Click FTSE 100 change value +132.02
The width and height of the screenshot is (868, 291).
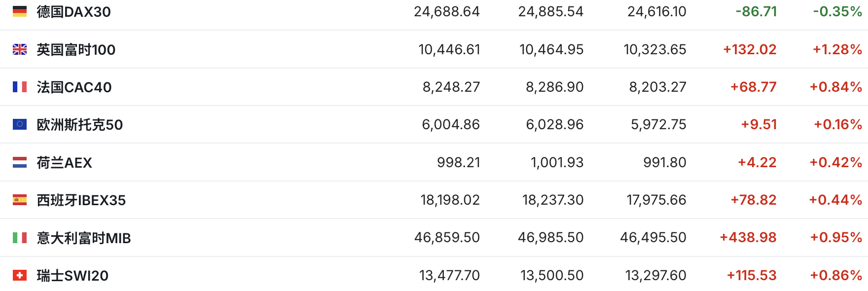click(x=750, y=49)
